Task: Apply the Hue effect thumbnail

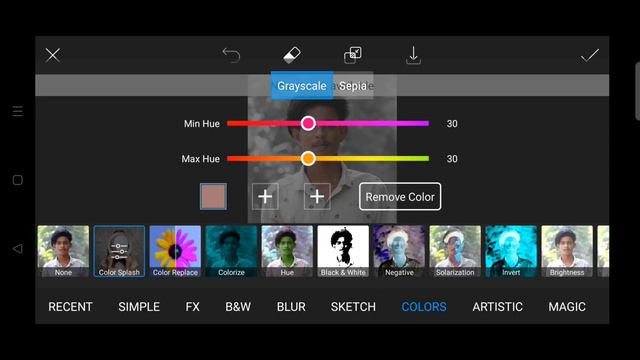Action: [287, 251]
